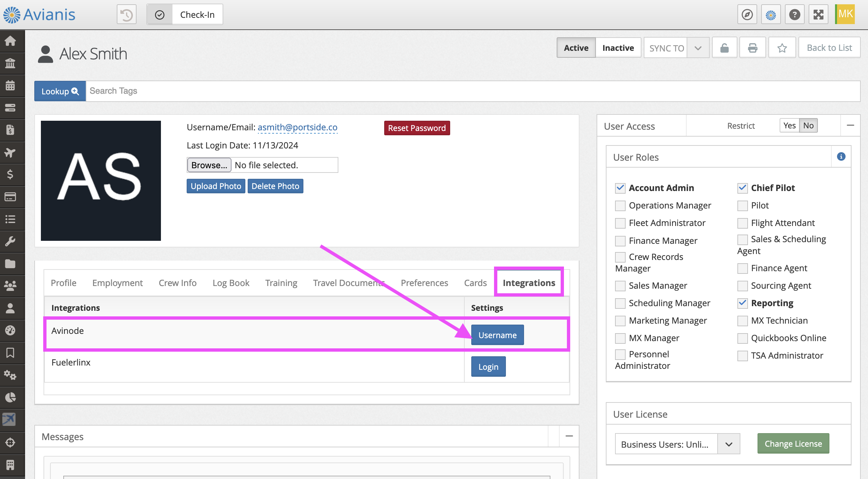Check the Fleet Administrator role
This screenshot has height=479, width=868.
[620, 223]
